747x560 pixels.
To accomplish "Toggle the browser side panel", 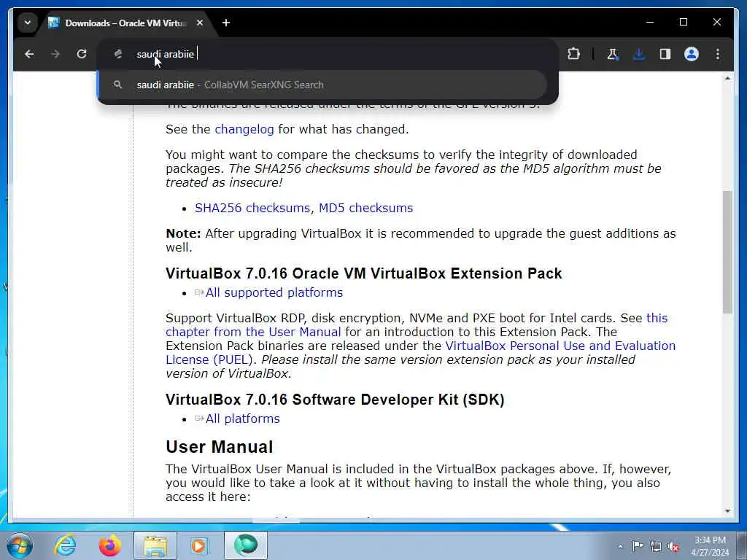I will pyautogui.click(x=665, y=54).
